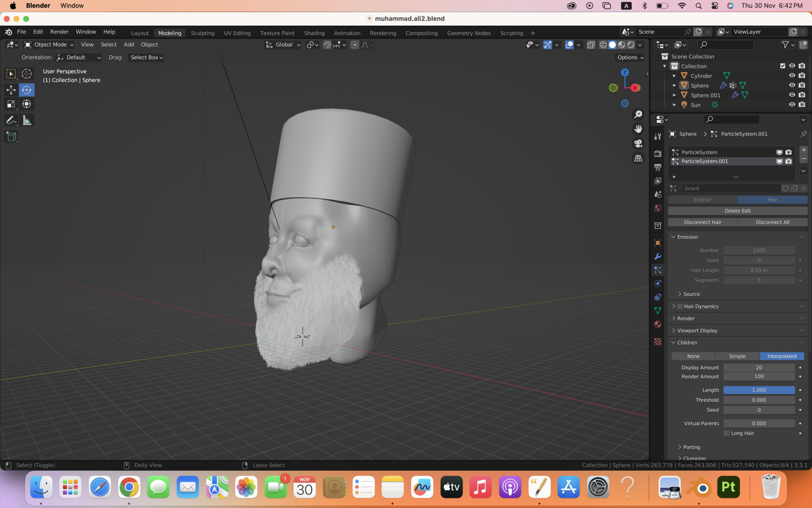812x508 pixels.
Task: Toggle camera view in viewport
Action: coord(638,144)
